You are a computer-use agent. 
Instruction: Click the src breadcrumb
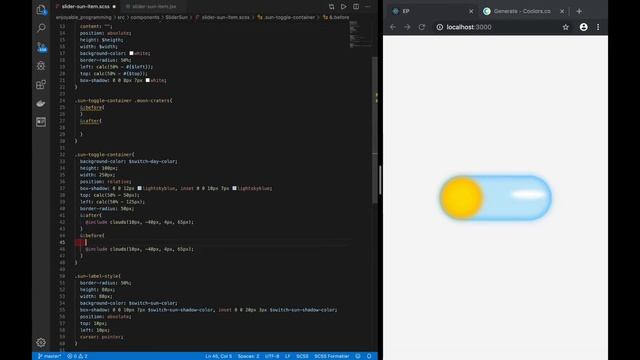point(121,18)
